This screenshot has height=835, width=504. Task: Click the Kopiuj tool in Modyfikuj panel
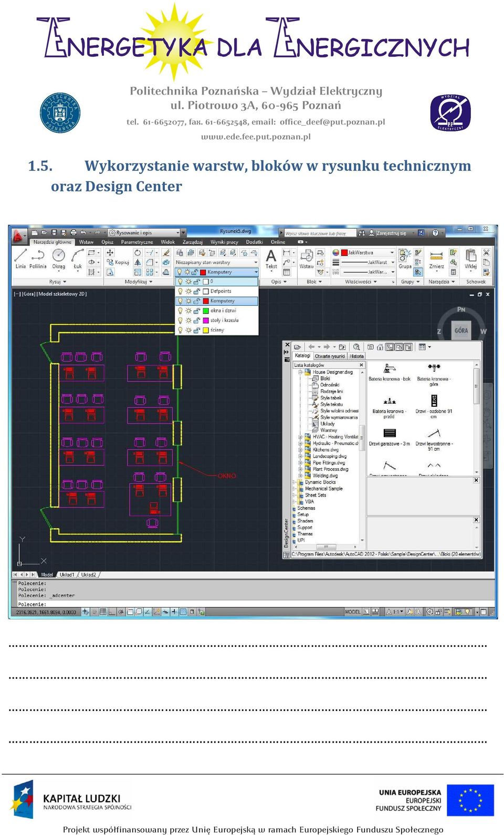pyautogui.click(x=118, y=262)
